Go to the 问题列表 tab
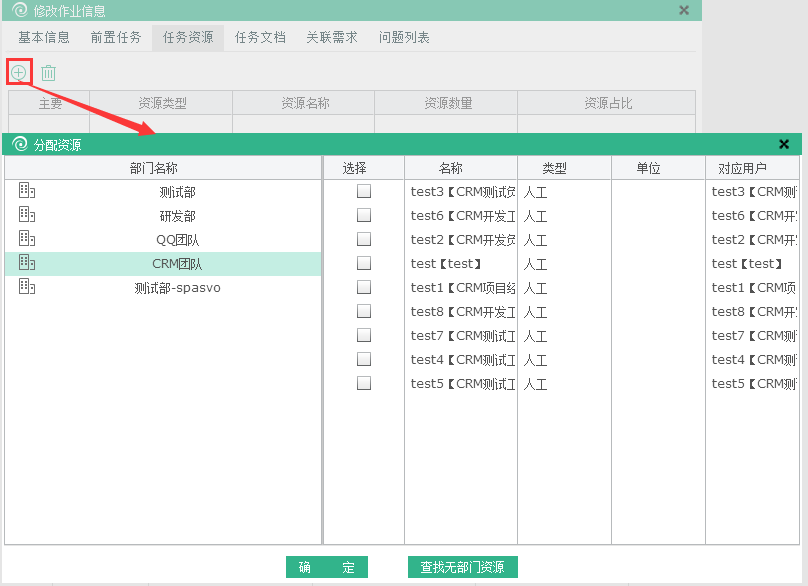The image size is (808, 586). (404, 37)
